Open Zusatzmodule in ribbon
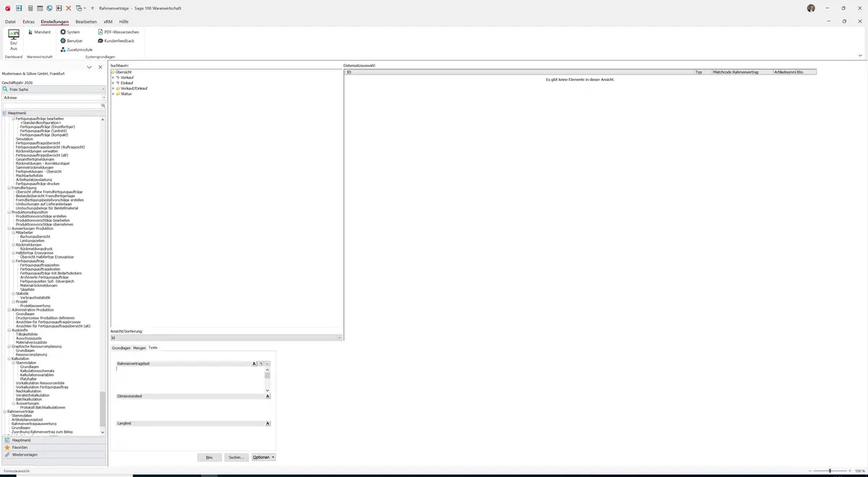 click(x=76, y=49)
